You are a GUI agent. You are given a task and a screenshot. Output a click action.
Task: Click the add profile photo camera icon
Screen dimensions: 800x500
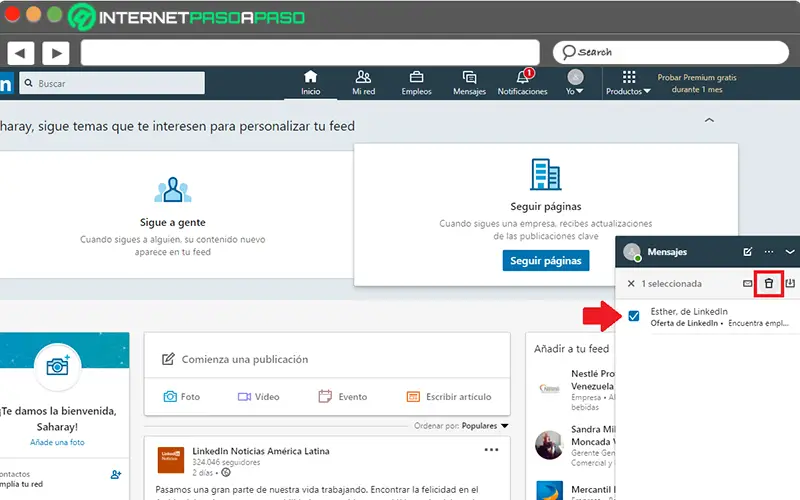[58, 366]
